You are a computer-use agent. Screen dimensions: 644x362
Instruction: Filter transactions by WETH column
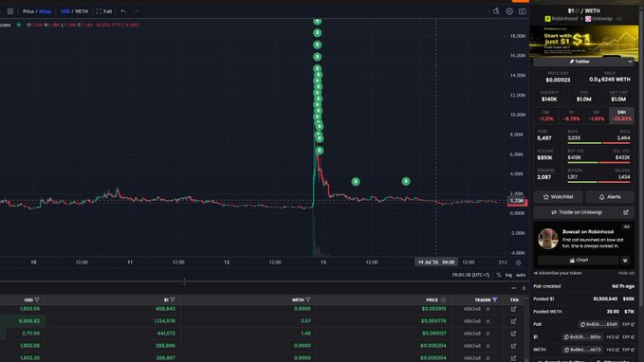[308, 300]
